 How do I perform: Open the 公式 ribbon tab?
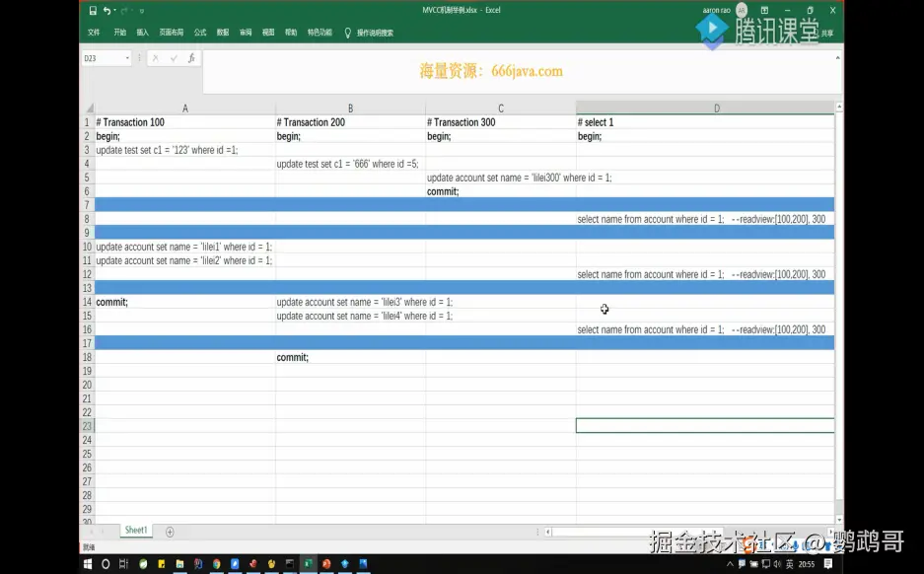[x=200, y=33]
